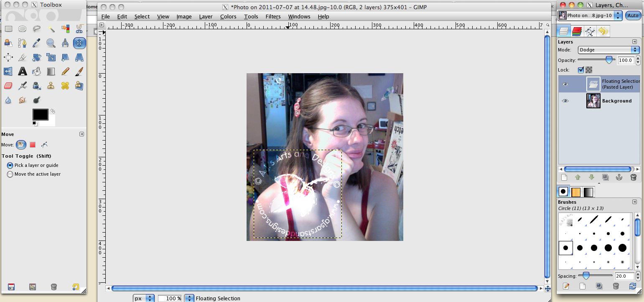Select 'Move the active layer' radio option

(x=10, y=174)
